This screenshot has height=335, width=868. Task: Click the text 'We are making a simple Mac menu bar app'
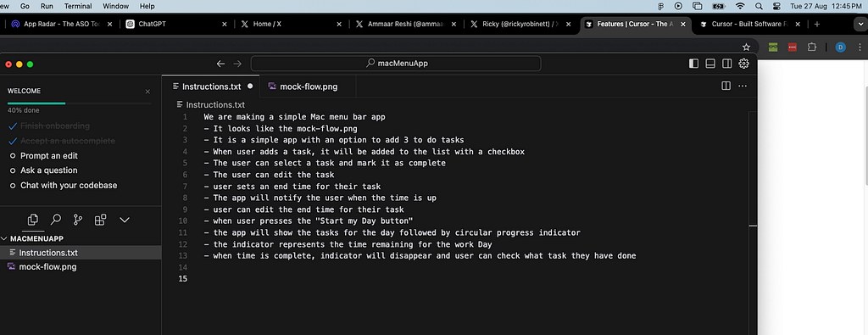(x=294, y=117)
